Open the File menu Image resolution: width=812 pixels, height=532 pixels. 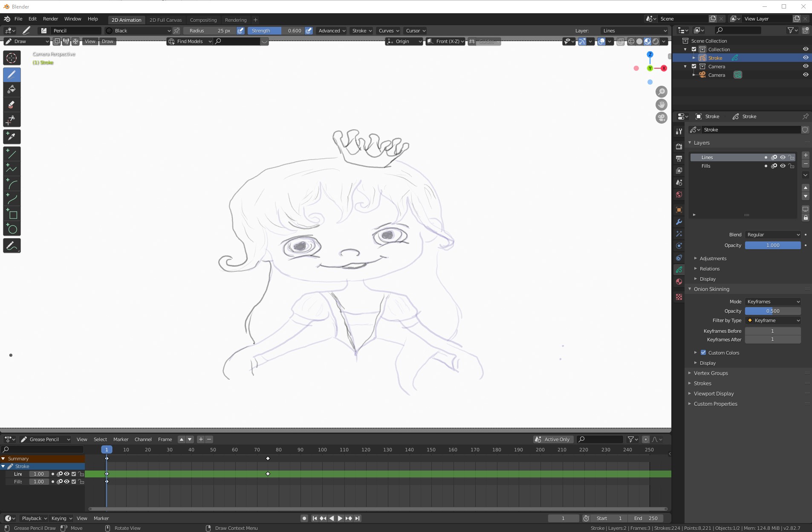(18, 19)
